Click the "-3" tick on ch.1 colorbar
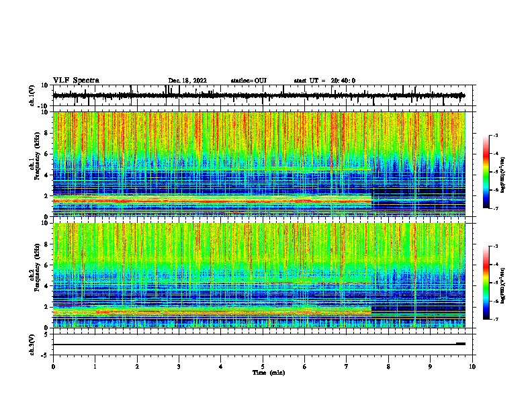 495,136
